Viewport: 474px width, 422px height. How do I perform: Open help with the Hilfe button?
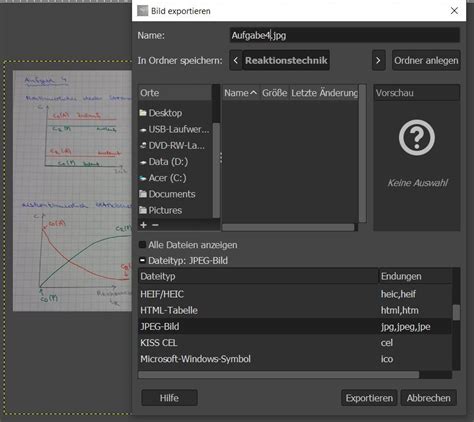click(x=169, y=398)
